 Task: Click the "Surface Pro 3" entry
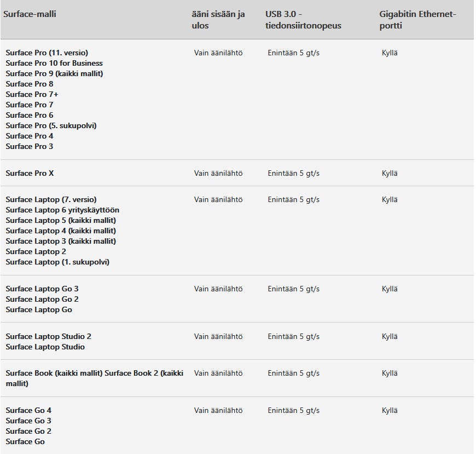pyautogui.click(x=30, y=146)
